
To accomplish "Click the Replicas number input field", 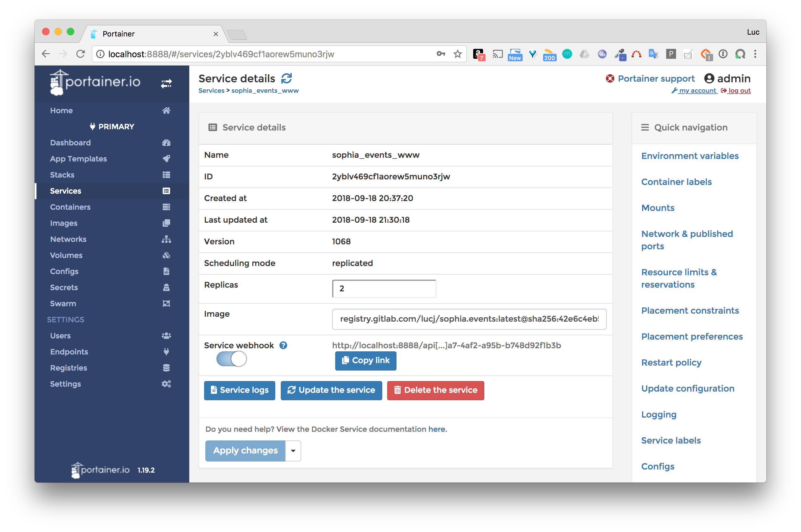I will pyautogui.click(x=384, y=289).
